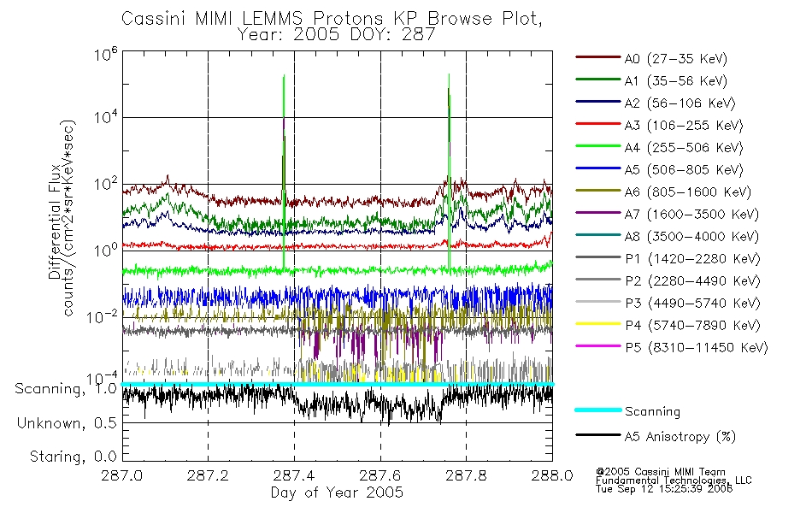The width and height of the screenshot is (812, 513).
Task: Click the '@2005 Cassini MIMI Team' credit text
Action: (660, 472)
